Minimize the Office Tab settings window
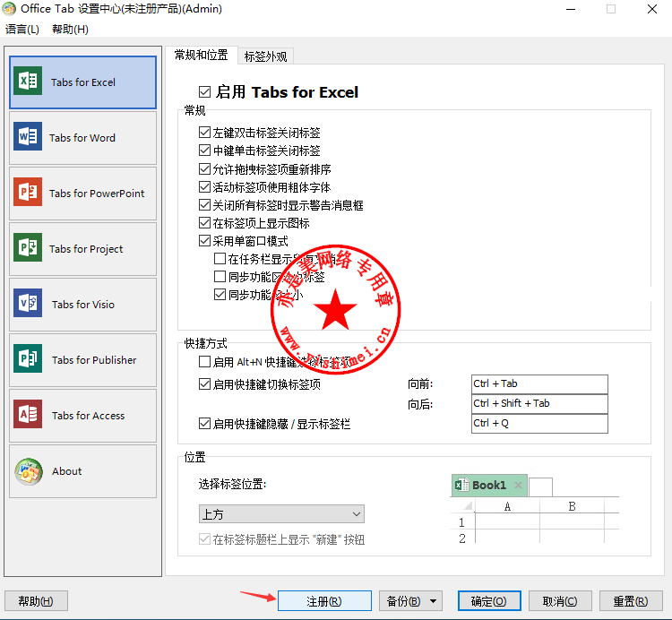Viewport: 672px width, 620px height. tap(571, 9)
